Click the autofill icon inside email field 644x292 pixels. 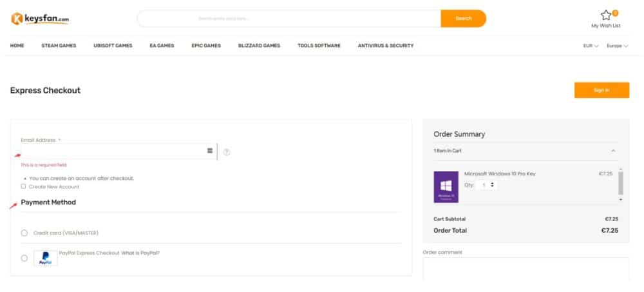coord(210,151)
